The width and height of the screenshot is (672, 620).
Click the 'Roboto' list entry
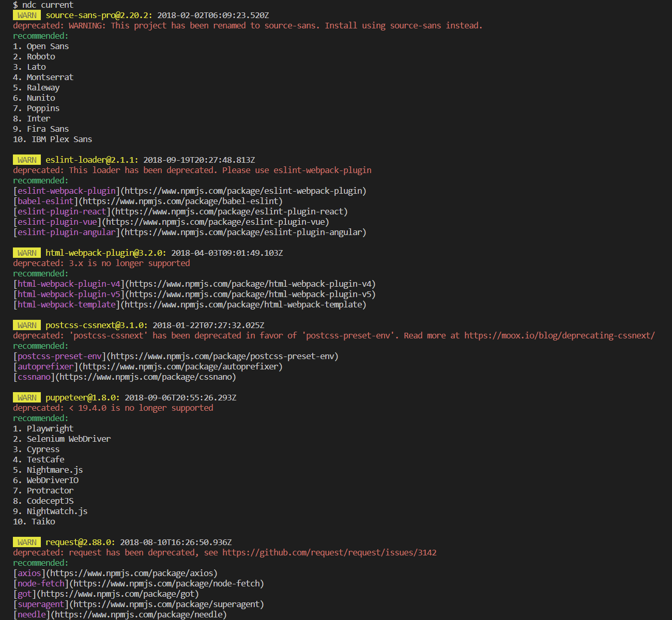click(41, 57)
